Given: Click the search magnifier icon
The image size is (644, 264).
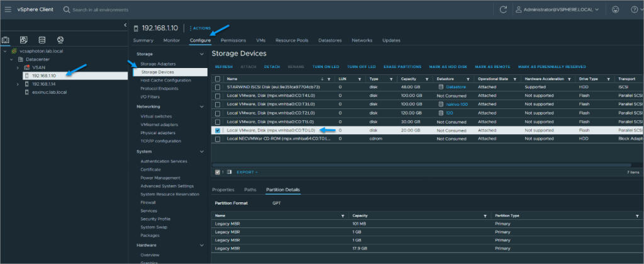Looking at the screenshot, I should click(67, 9).
